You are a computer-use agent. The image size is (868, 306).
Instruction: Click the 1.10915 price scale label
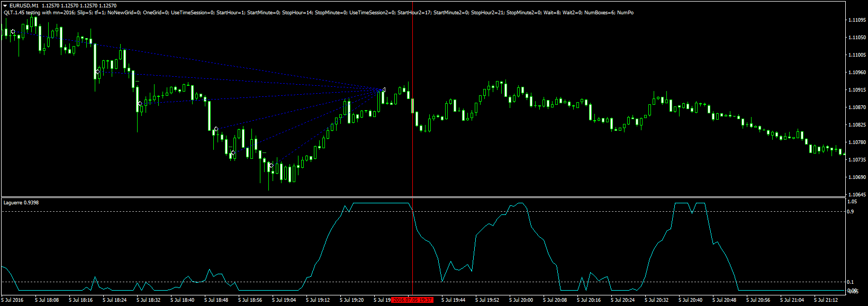857,90
